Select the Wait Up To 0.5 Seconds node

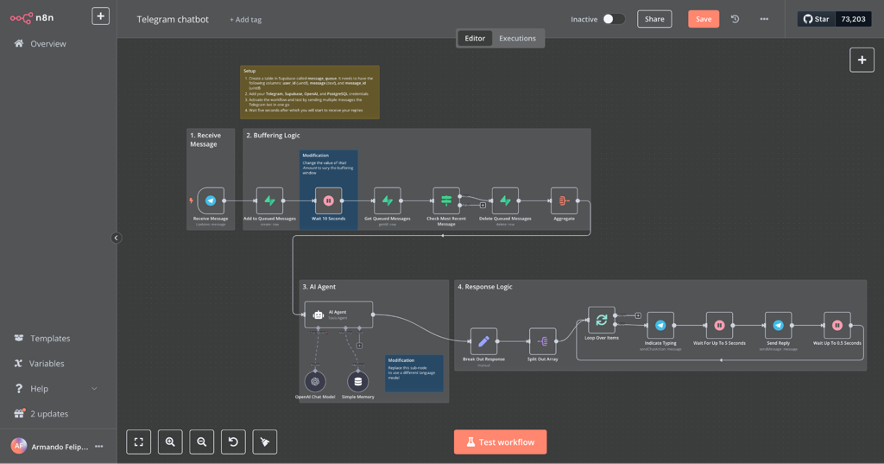[837, 325]
